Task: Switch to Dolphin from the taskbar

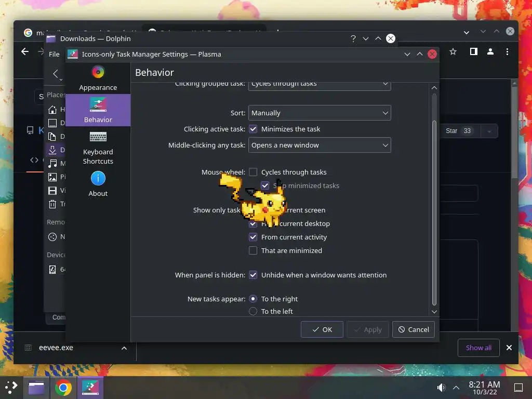Action: (36, 388)
